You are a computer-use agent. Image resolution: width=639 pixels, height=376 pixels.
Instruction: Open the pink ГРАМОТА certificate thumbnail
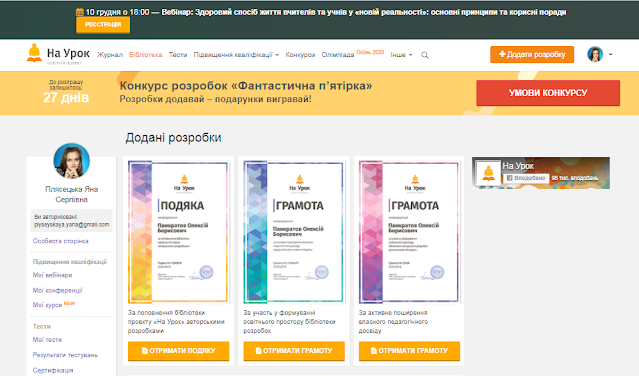409,232
